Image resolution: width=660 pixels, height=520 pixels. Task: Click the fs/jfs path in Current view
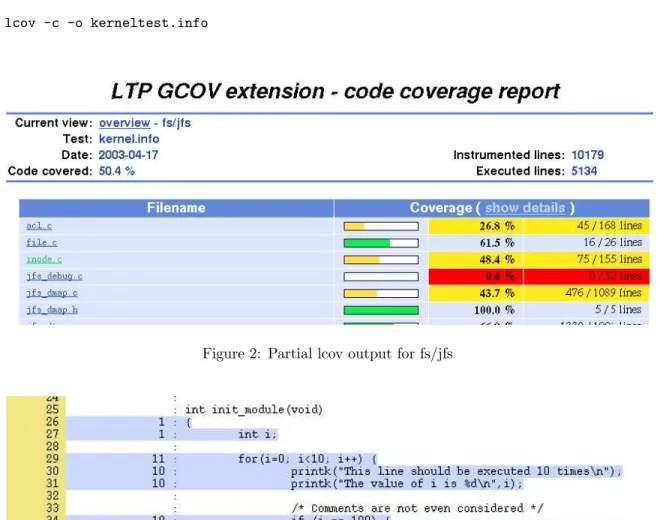[x=176, y=123]
